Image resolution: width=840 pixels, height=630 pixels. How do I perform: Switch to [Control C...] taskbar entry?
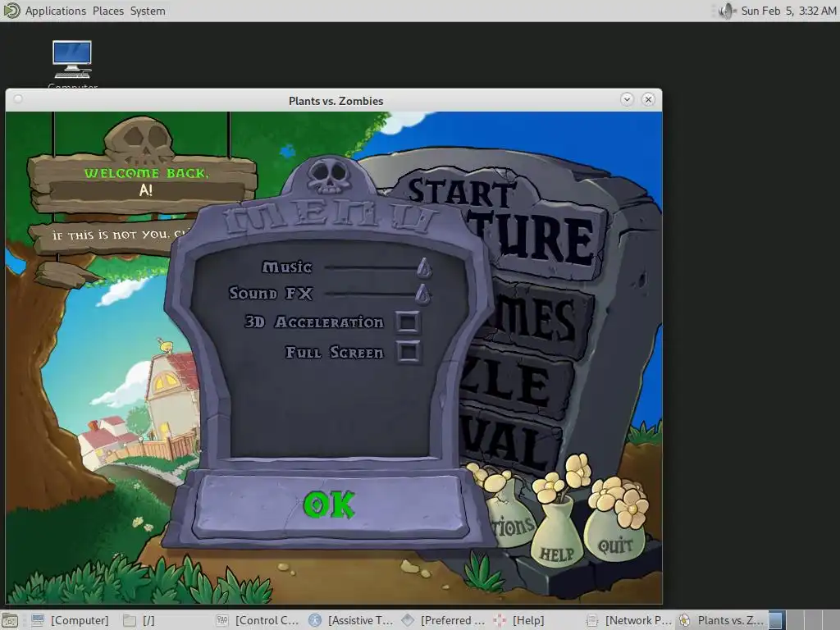pyautogui.click(x=258, y=620)
